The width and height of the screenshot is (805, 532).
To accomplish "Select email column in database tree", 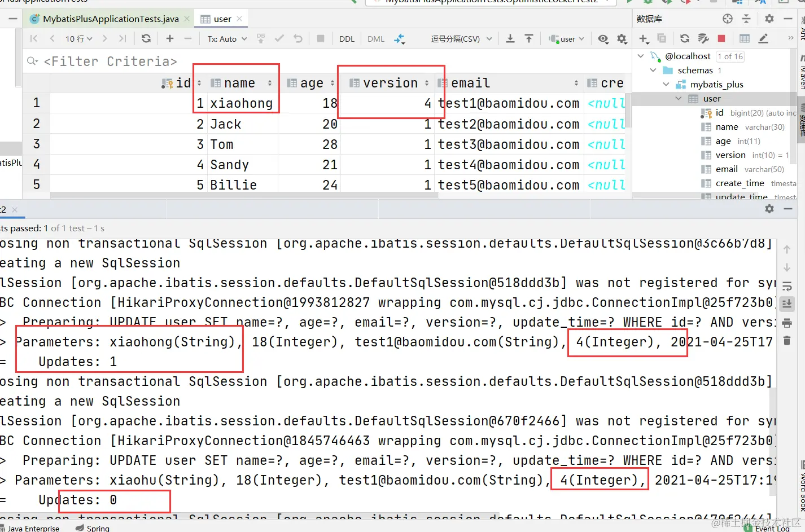I will coord(727,169).
